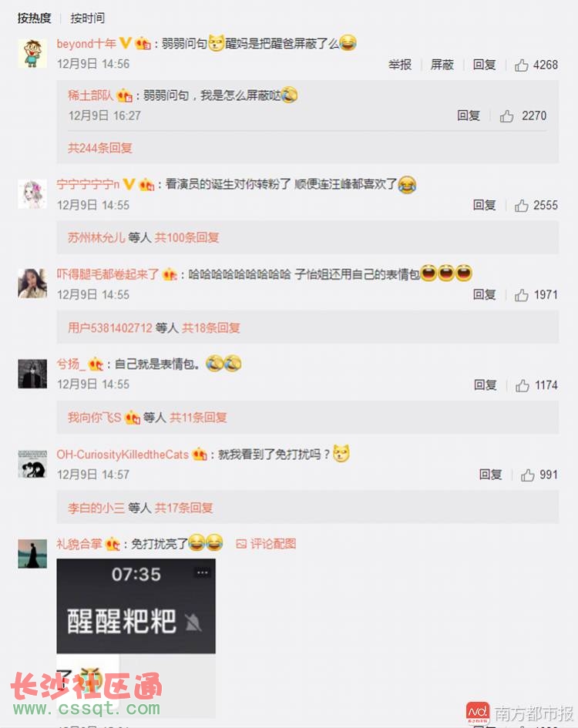Click 屏蔽 on the top comment
The height and width of the screenshot is (728, 578).
click(x=442, y=65)
